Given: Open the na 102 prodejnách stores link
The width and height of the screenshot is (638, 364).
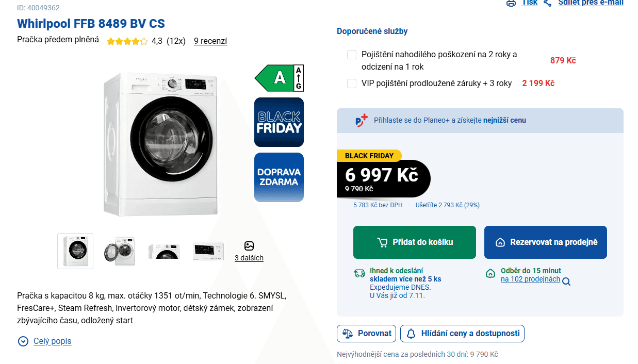Looking at the screenshot, I should [x=530, y=279].
